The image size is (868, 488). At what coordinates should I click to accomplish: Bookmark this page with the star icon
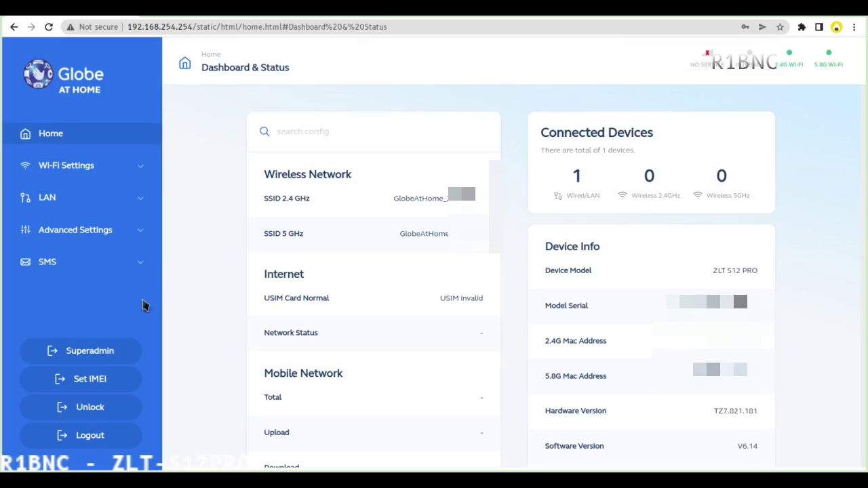click(780, 27)
